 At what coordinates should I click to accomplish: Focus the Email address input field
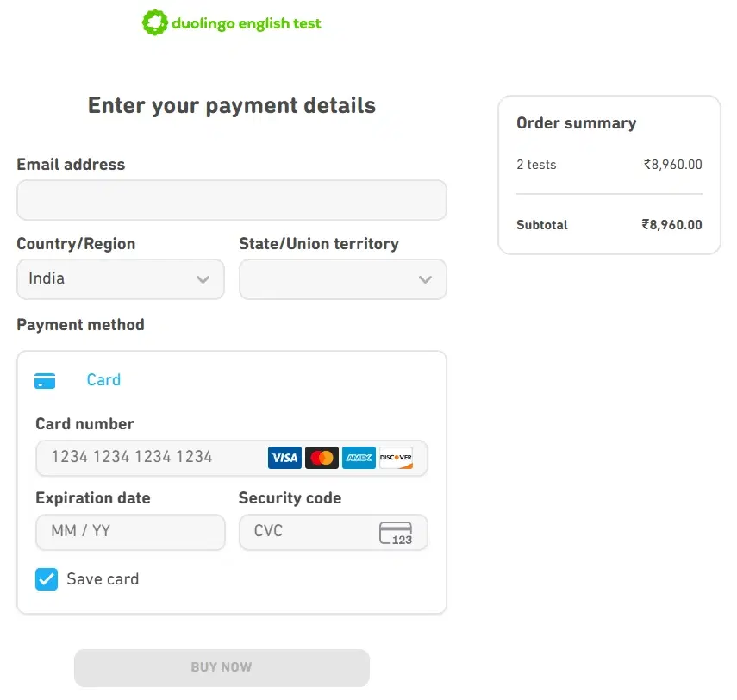pos(231,199)
